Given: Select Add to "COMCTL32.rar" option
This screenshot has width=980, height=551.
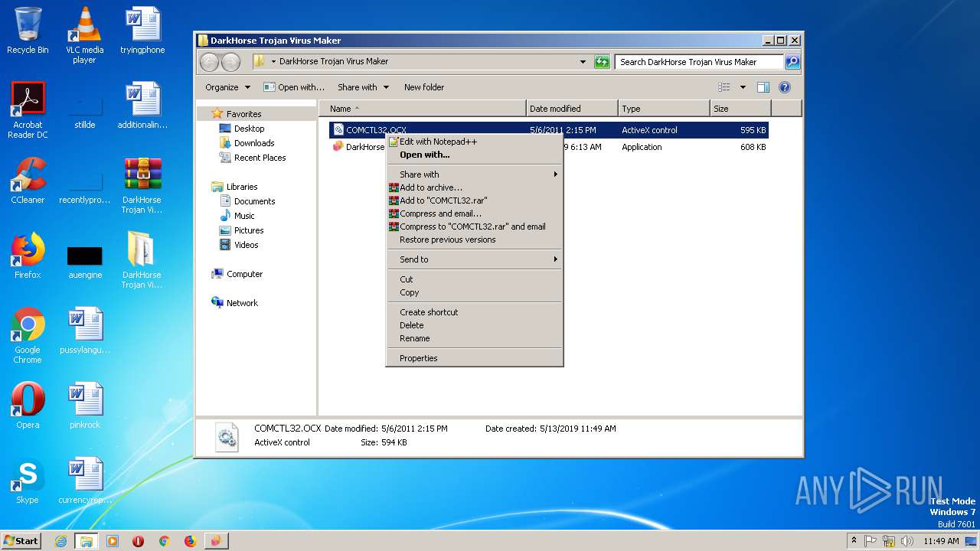Looking at the screenshot, I should pyautogui.click(x=475, y=201).
